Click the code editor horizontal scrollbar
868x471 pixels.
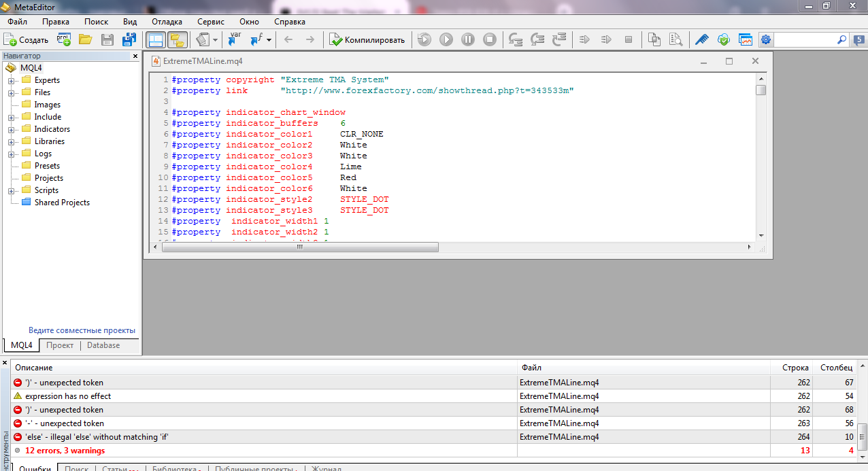click(300, 248)
